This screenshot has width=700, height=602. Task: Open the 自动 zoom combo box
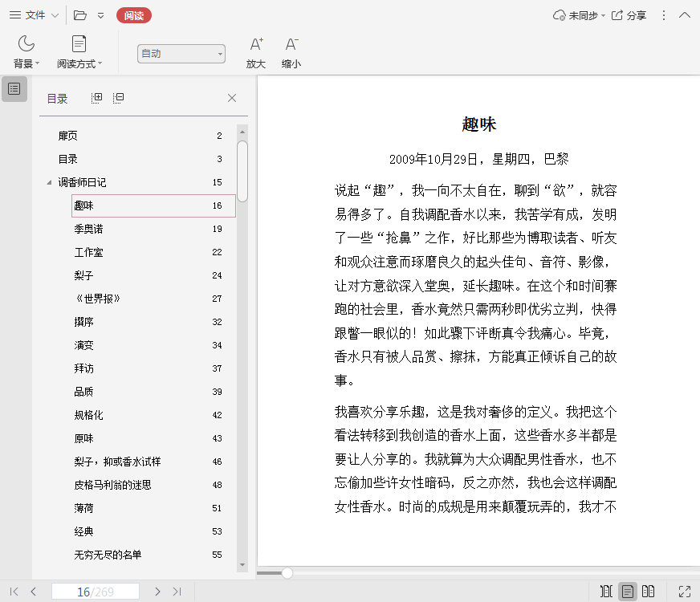coord(181,54)
